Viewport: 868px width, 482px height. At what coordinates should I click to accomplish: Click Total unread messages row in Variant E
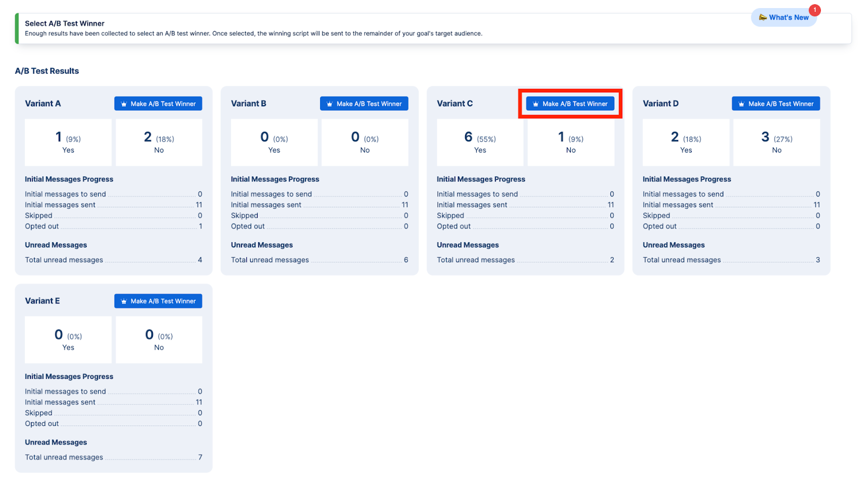(x=113, y=457)
